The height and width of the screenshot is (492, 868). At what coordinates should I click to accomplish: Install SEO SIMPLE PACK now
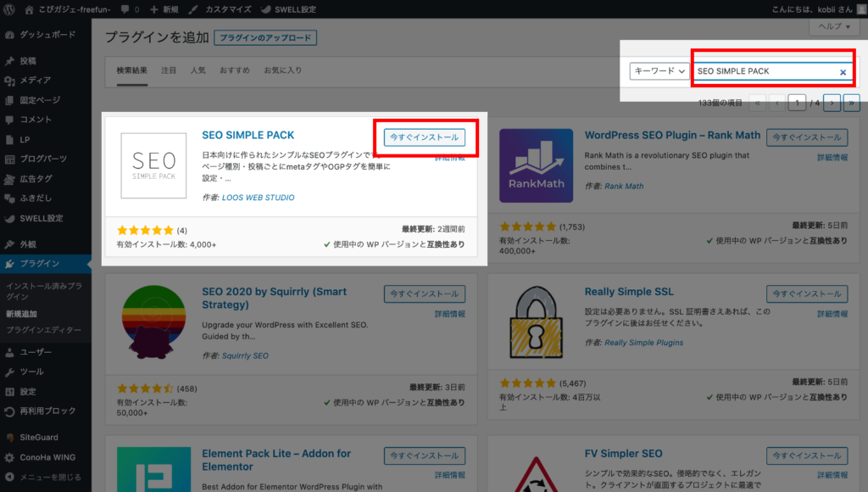tap(425, 137)
